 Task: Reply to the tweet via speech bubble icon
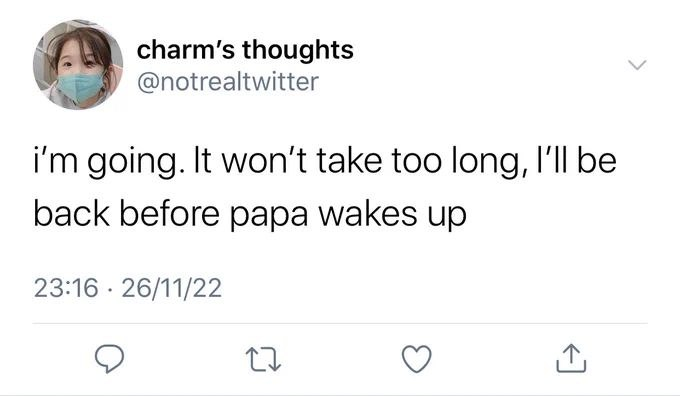[x=110, y=359]
